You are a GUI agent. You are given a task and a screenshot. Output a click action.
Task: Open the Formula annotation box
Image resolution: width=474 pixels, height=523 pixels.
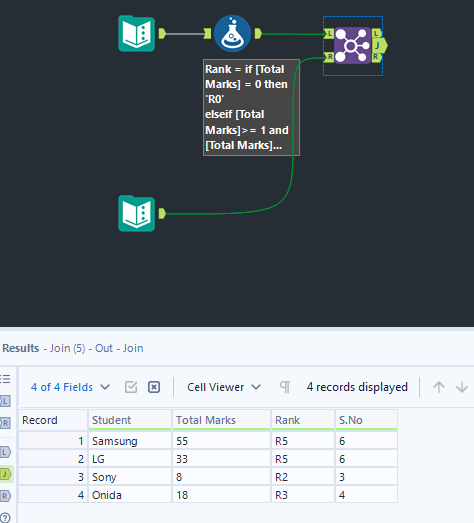point(252,107)
